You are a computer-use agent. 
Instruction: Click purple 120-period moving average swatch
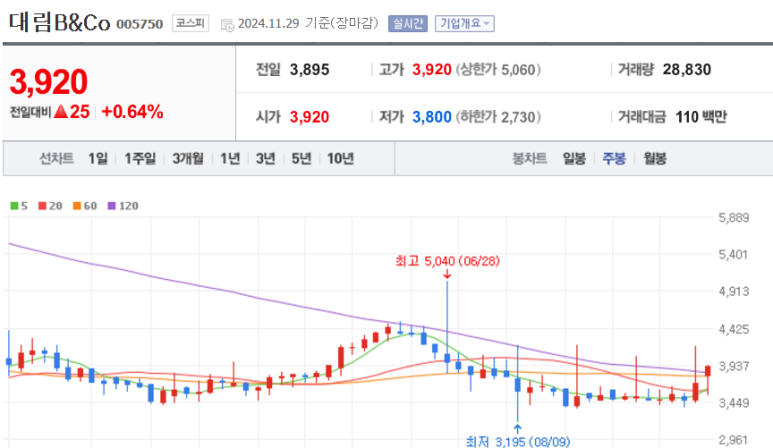point(112,206)
